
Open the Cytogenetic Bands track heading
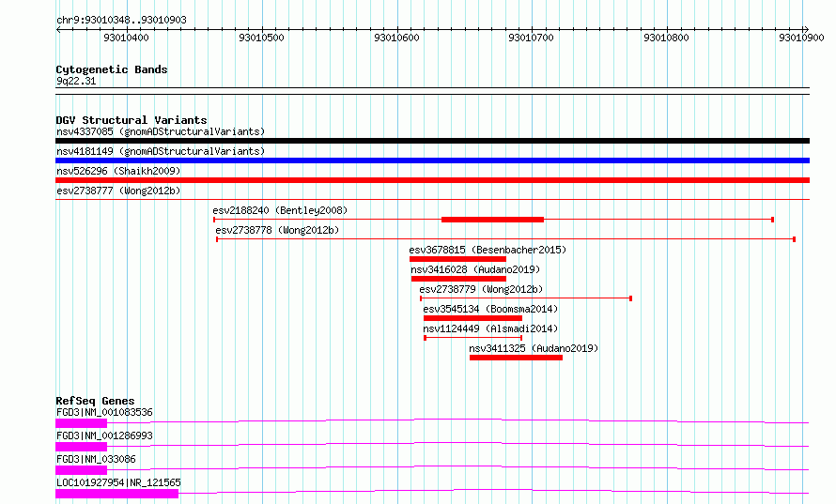point(112,69)
